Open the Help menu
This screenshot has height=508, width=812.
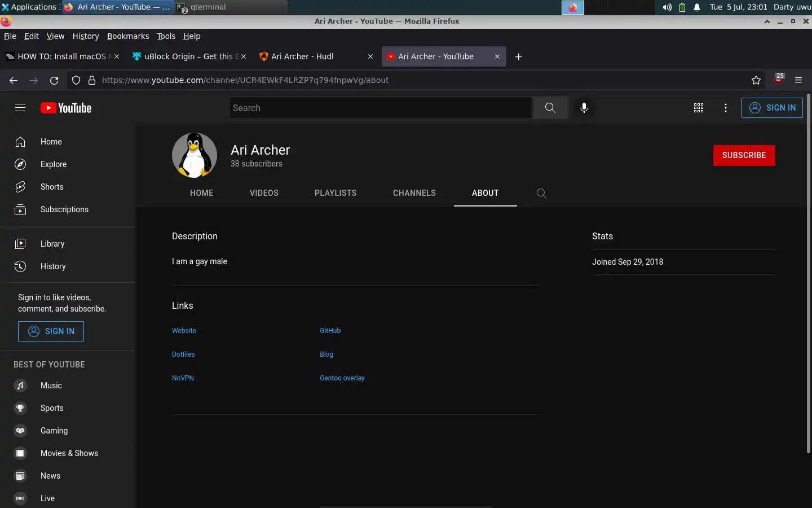(x=192, y=36)
